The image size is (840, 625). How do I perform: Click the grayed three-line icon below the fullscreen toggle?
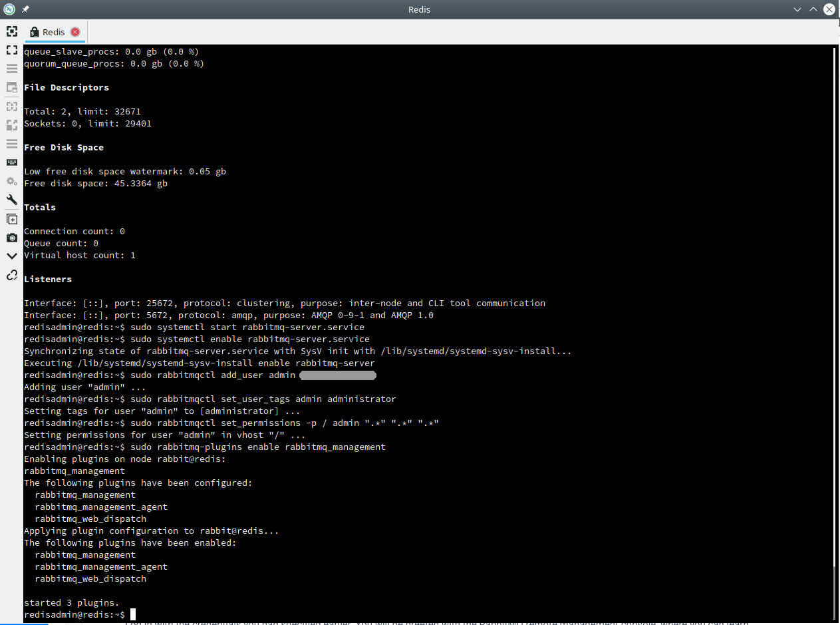[x=11, y=69]
